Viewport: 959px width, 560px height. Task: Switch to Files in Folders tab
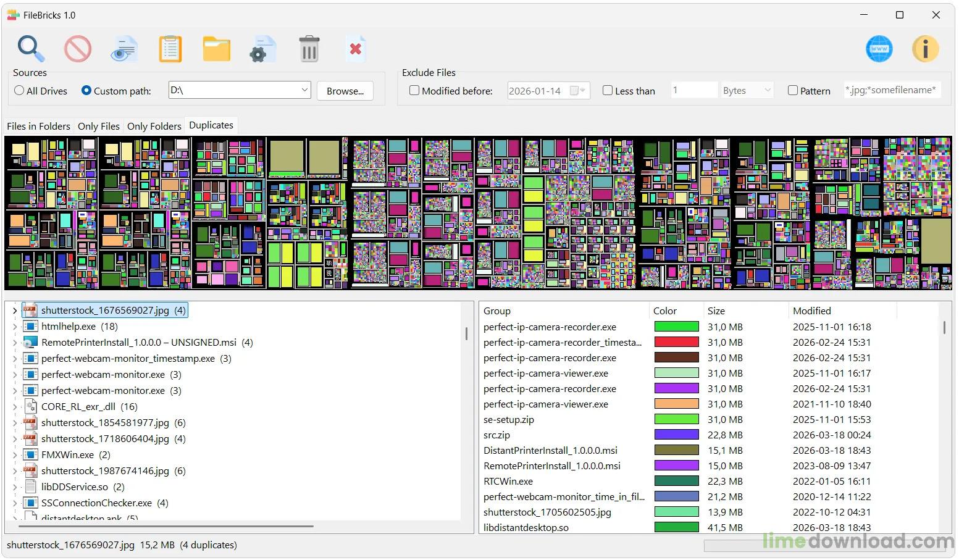38,126
